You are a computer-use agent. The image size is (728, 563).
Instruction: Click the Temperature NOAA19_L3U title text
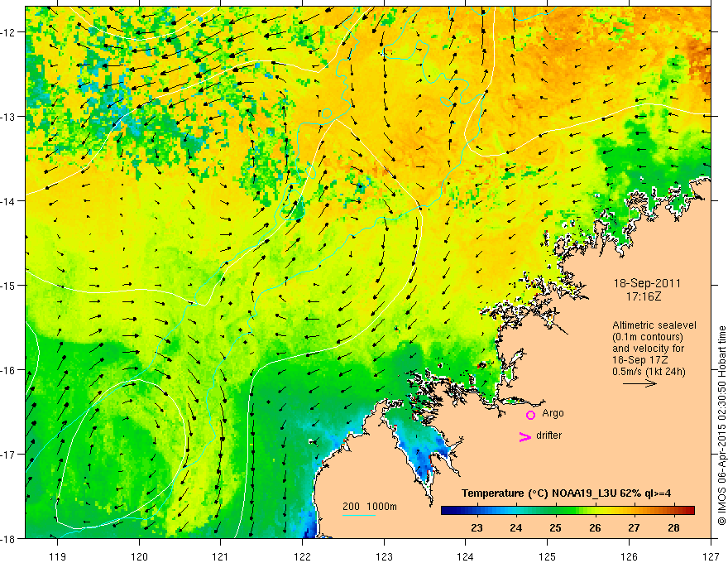[566, 493]
